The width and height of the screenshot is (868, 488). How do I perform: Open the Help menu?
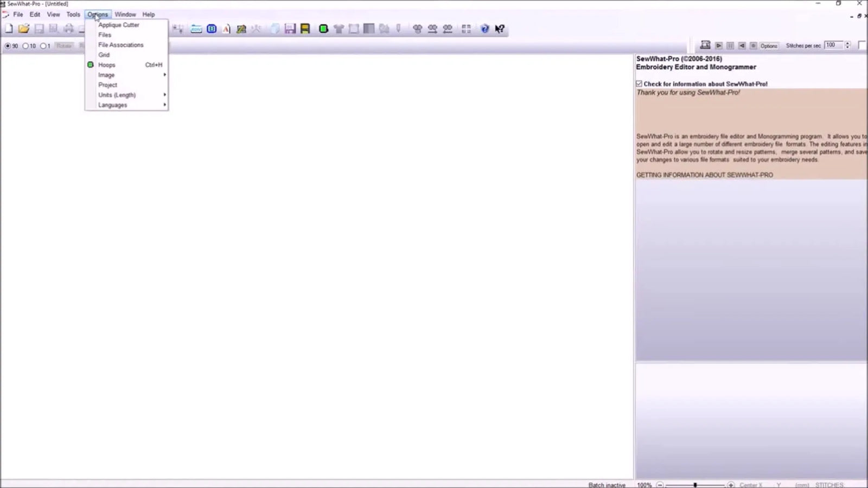click(149, 15)
